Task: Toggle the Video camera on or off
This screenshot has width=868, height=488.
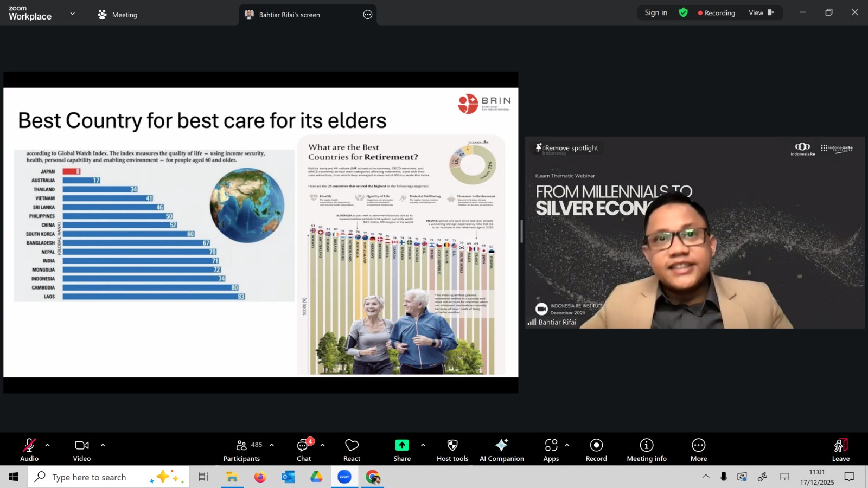Action: tap(82, 450)
